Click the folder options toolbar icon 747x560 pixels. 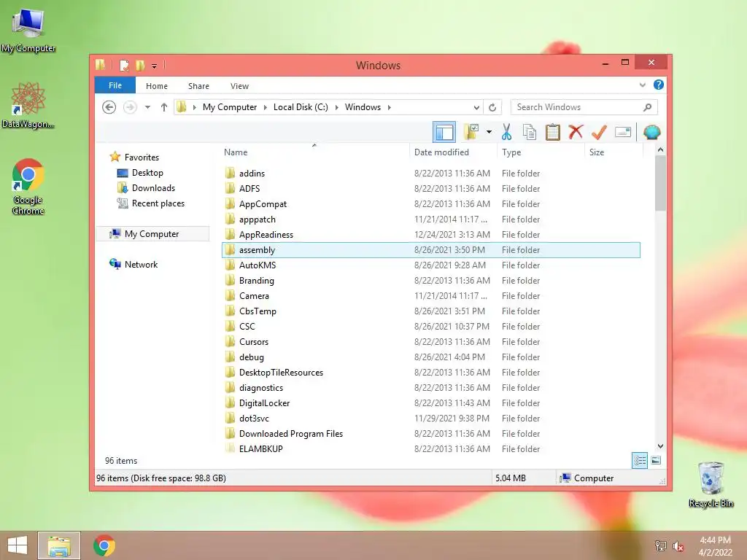click(x=471, y=132)
